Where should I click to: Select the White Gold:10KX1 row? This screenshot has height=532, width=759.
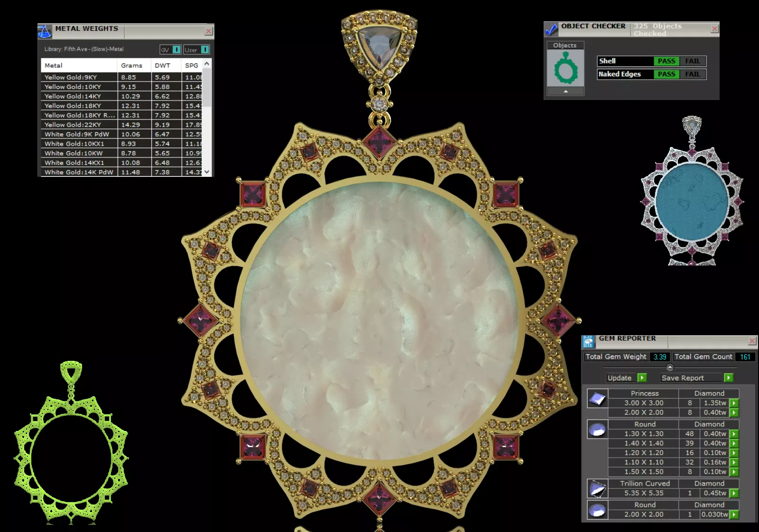(122, 144)
